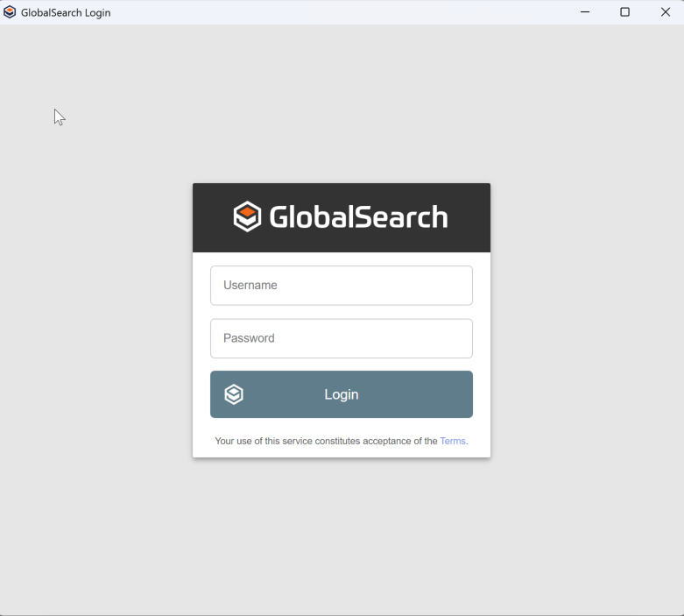Click the white card space between Username and Password

point(342,312)
